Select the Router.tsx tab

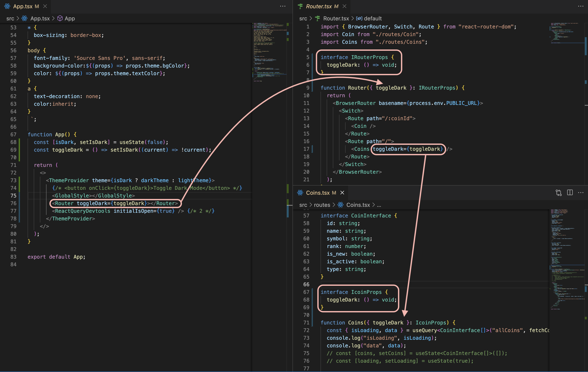pos(318,6)
